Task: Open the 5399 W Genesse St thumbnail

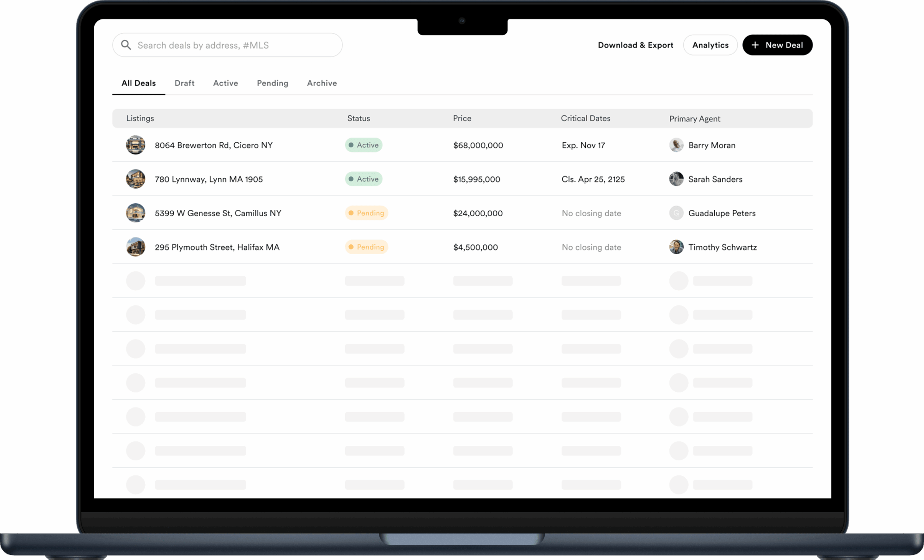Action: (x=136, y=213)
